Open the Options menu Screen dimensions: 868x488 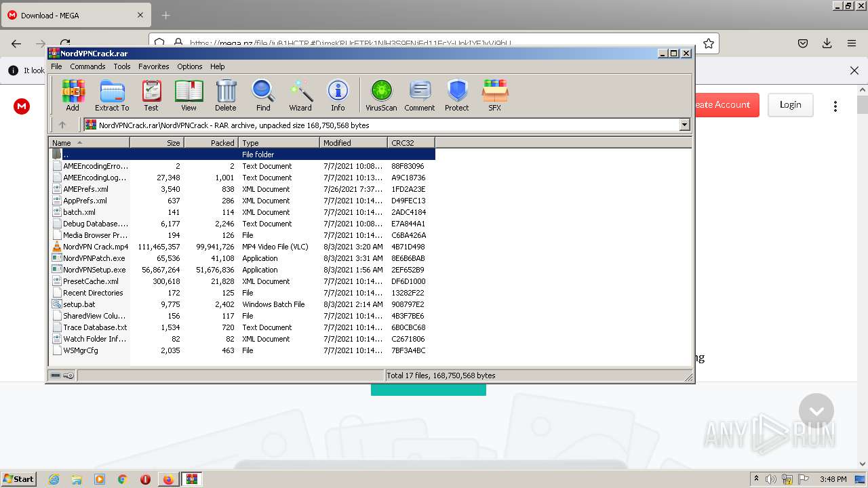[x=190, y=66]
